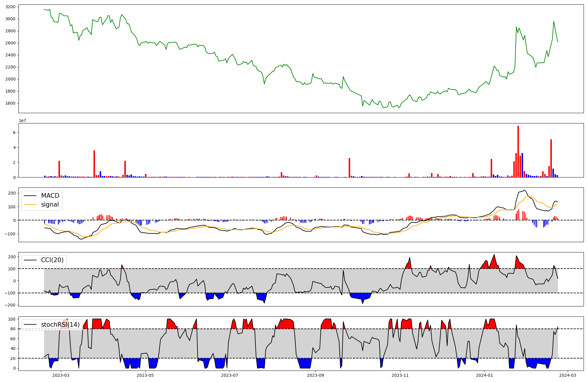588x382 pixels.
Task: Click the MACD legend label
Action: pyautogui.click(x=50, y=196)
